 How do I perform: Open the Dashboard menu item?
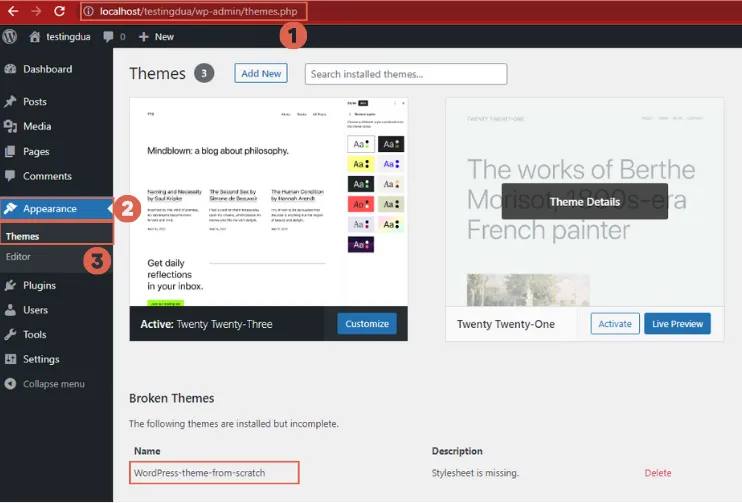point(48,69)
